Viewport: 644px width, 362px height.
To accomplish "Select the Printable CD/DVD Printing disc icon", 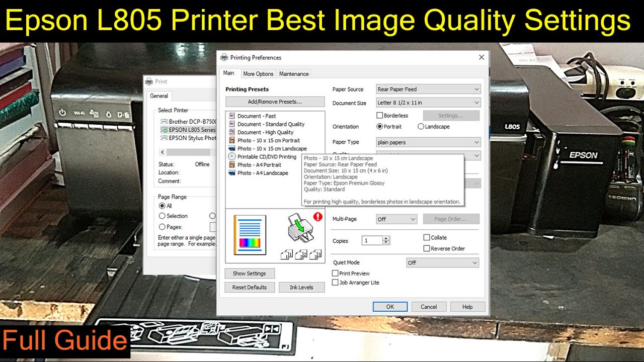I will pyautogui.click(x=232, y=156).
